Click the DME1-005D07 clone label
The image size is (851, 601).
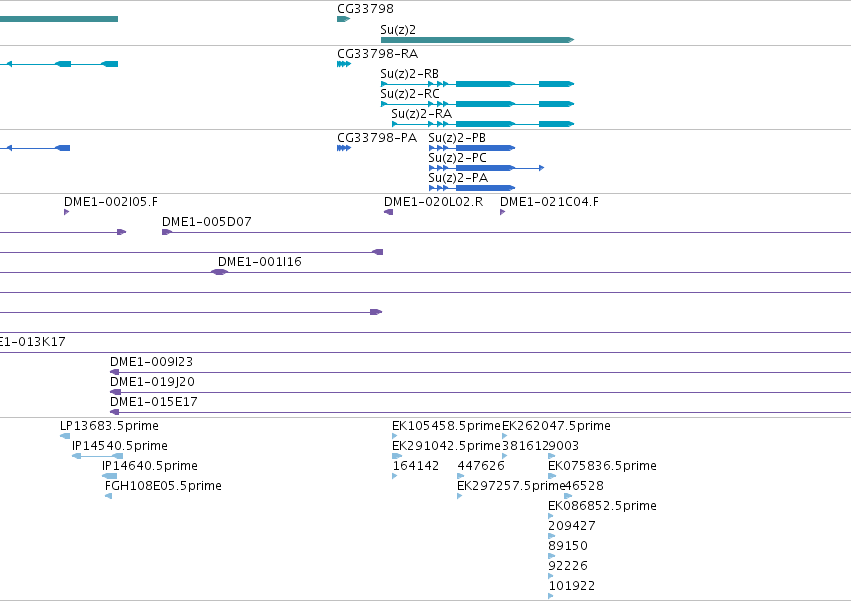coord(206,222)
